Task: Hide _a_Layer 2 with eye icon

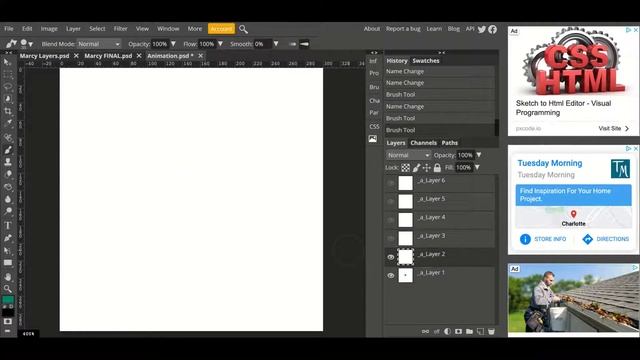Action: [391, 257]
